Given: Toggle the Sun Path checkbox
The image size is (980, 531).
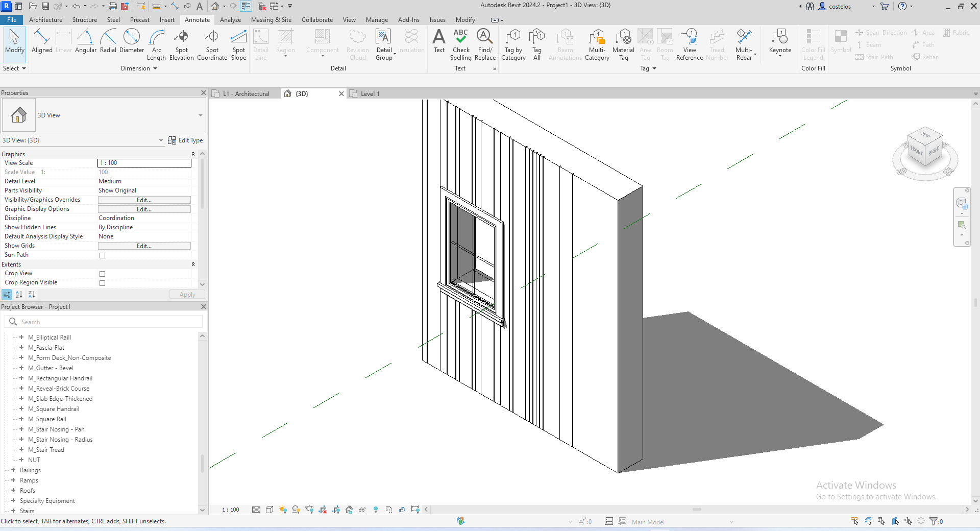Looking at the screenshot, I should pos(103,255).
